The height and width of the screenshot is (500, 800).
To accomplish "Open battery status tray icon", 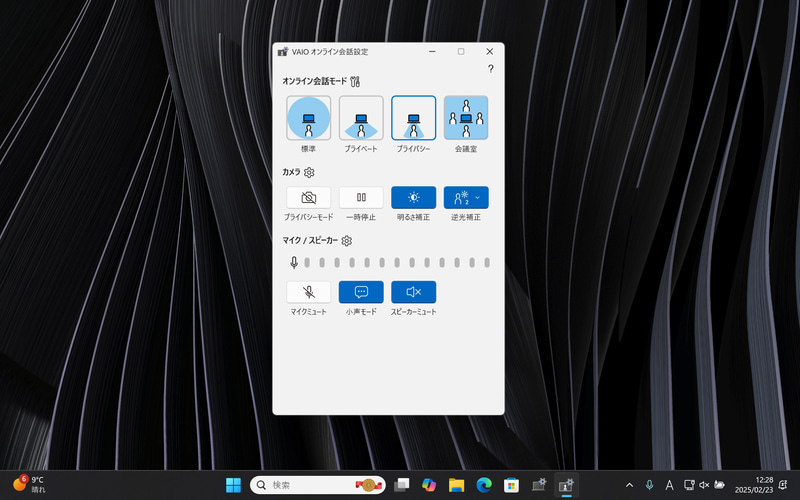I will click(719, 485).
